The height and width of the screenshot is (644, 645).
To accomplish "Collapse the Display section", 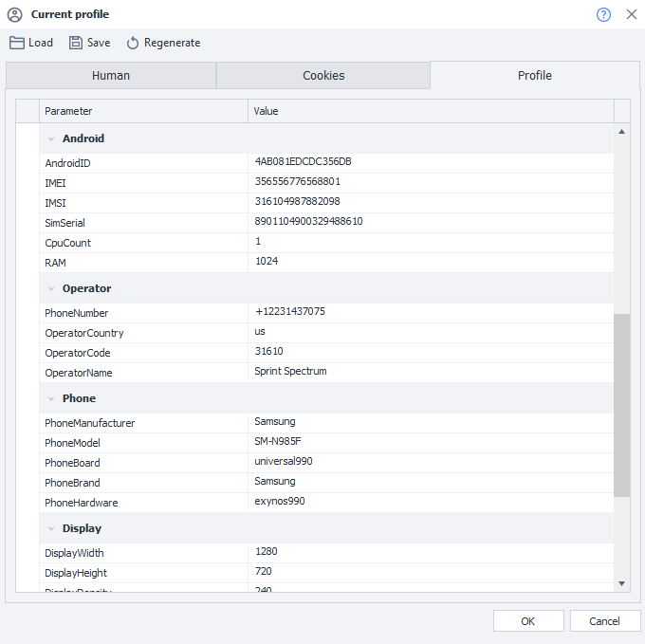I will coord(51,528).
